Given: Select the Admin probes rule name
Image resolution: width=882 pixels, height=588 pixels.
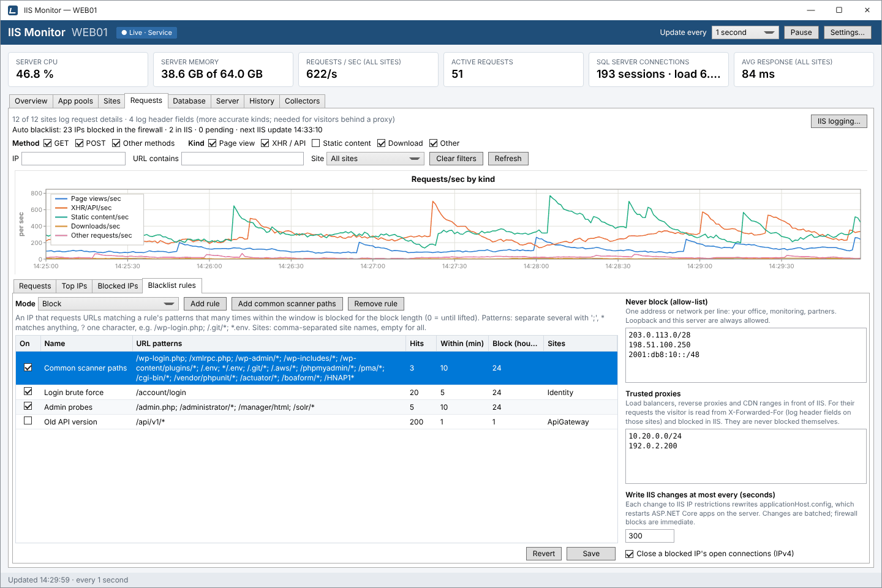Looking at the screenshot, I should pyautogui.click(x=68, y=407).
